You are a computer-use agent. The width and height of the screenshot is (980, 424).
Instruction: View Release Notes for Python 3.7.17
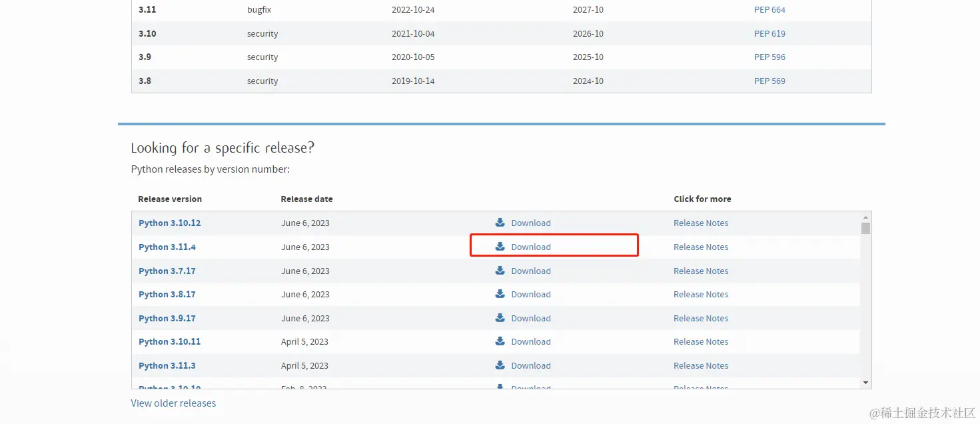(701, 271)
